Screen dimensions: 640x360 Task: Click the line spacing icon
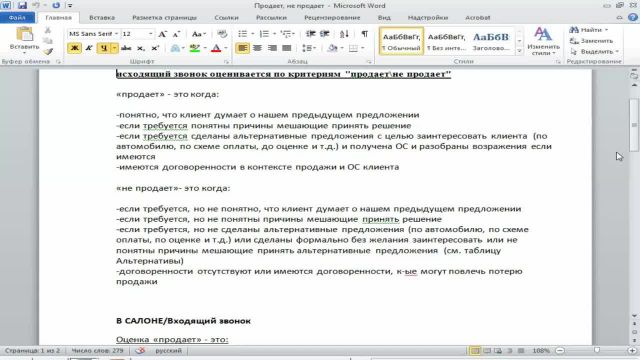(x=307, y=48)
